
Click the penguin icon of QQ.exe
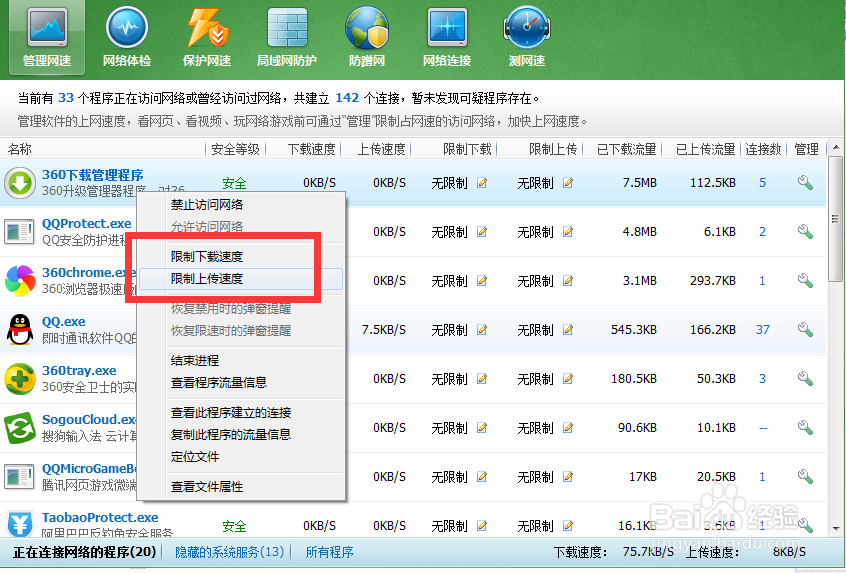click(19, 330)
